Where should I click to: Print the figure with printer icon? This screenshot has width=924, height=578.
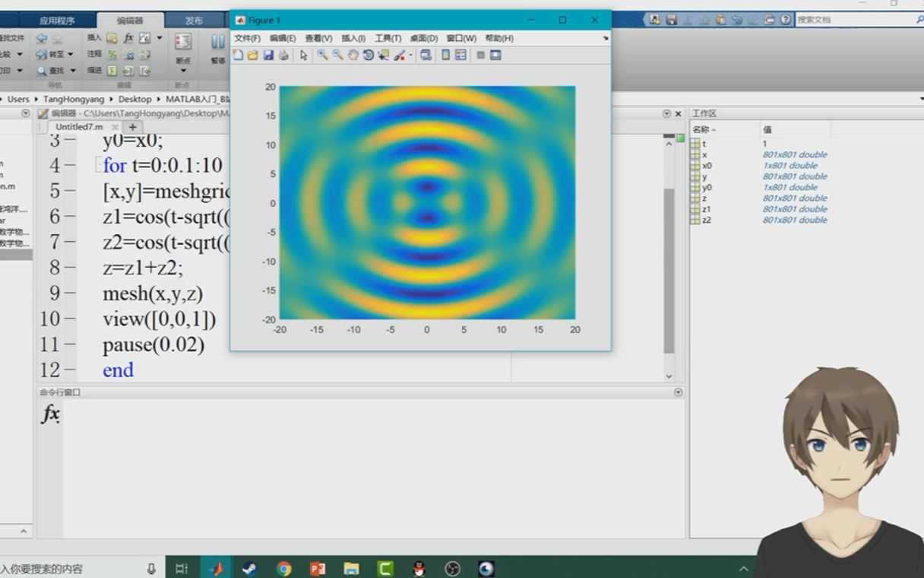coord(283,55)
